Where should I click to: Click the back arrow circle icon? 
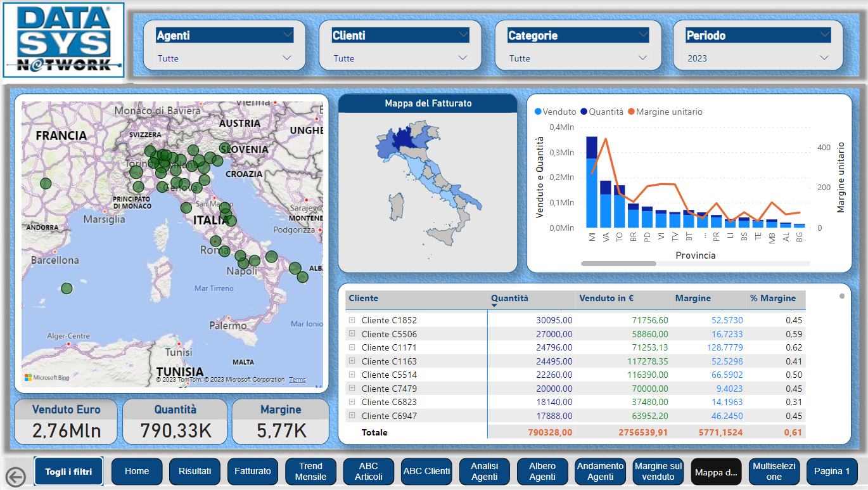[x=15, y=477]
